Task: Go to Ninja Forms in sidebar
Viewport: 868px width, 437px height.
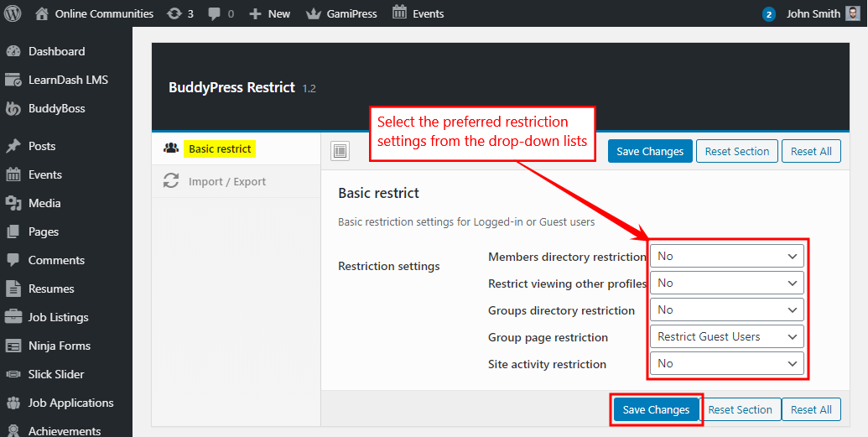Action: click(x=59, y=346)
